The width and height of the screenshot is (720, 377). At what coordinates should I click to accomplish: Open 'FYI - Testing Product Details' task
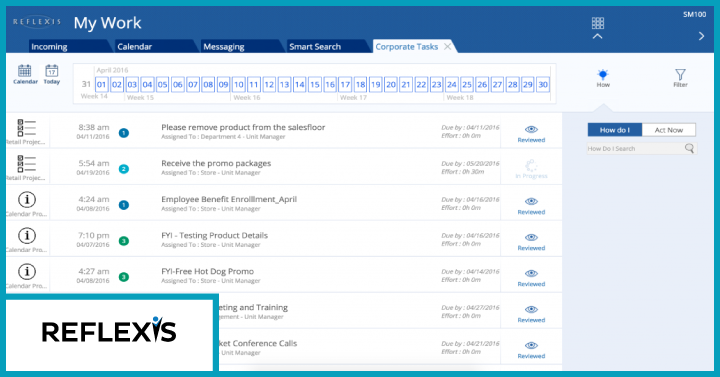tap(214, 235)
